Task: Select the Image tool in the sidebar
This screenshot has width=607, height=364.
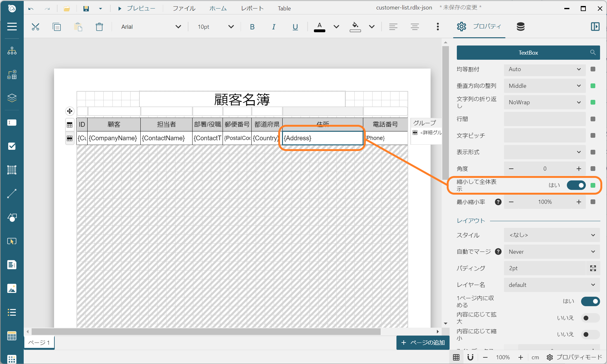Action: point(12,288)
